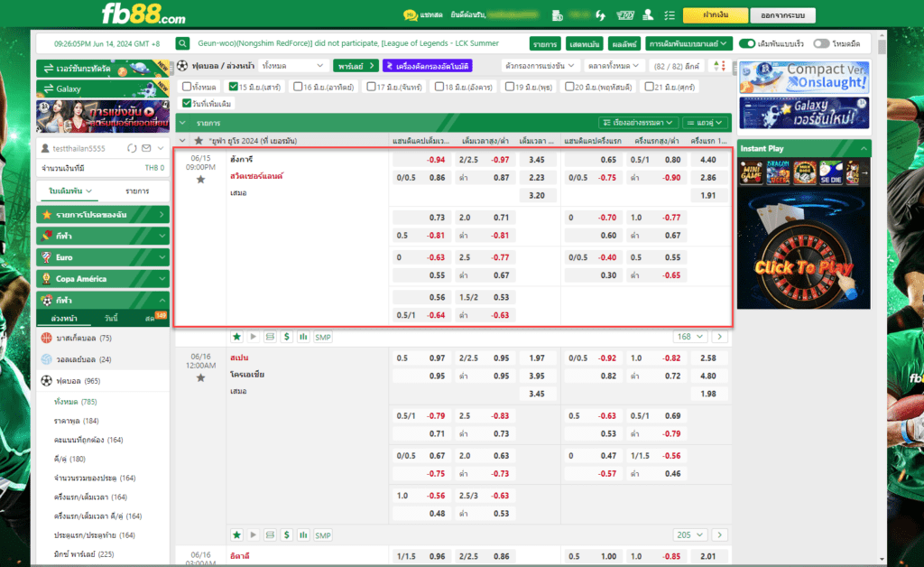Open the เรียงอย่างธรรมดา sorting dropdown

coord(638,123)
